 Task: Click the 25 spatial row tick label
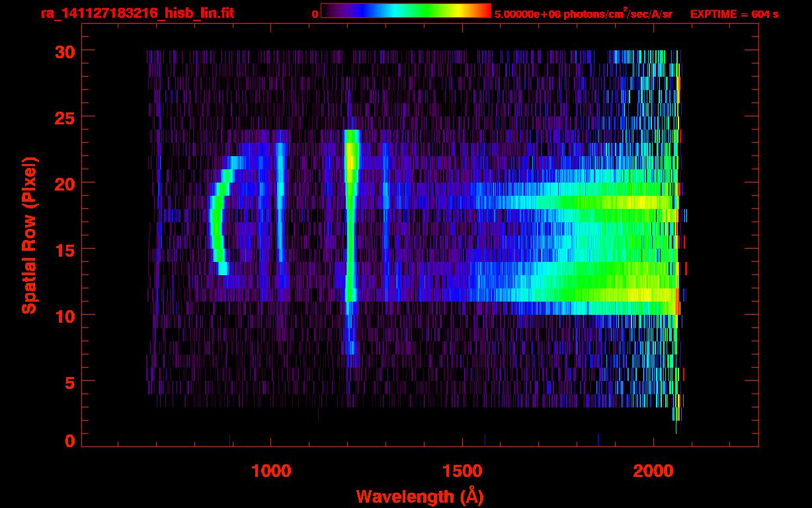tap(64, 117)
